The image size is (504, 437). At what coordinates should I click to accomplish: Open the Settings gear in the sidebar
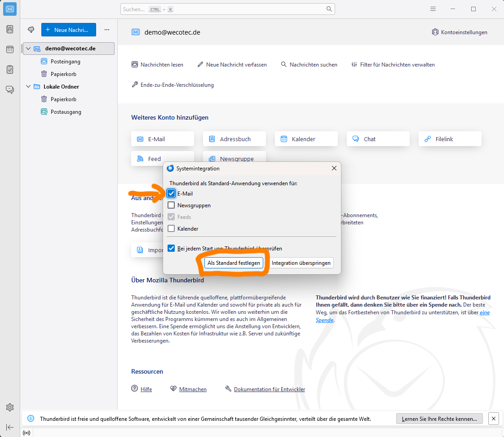click(x=10, y=407)
